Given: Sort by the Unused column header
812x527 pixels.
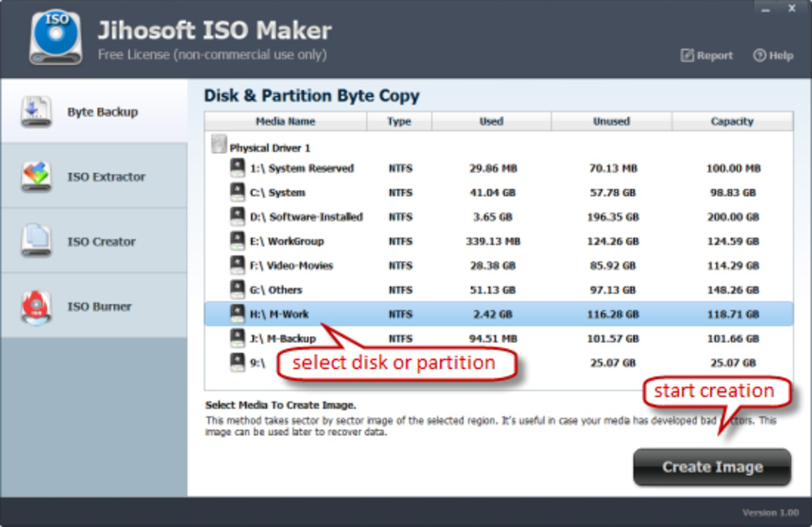Looking at the screenshot, I should coord(612,121).
